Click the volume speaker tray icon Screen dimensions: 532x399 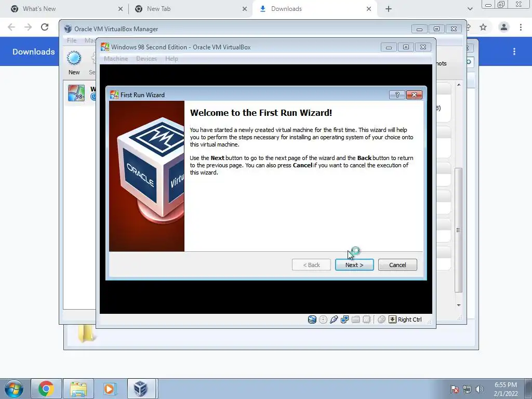[x=479, y=389]
